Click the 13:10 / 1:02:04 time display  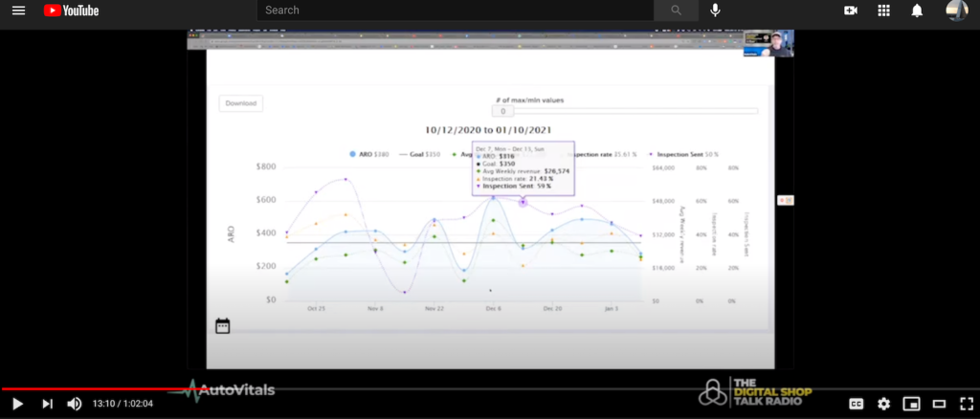click(122, 404)
